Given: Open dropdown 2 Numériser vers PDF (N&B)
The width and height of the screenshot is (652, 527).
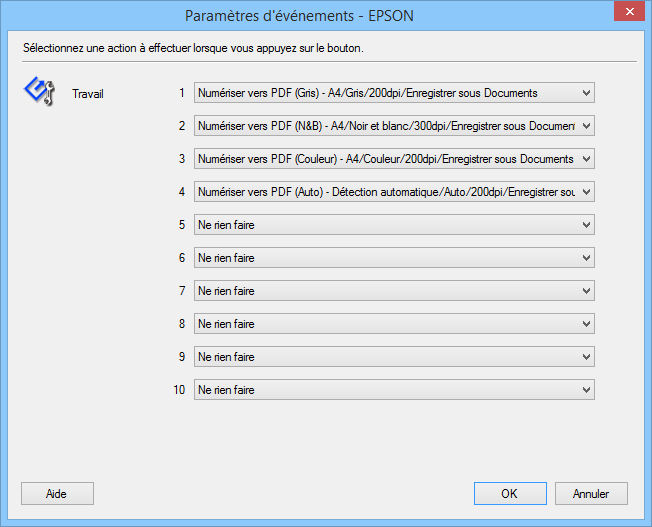Looking at the screenshot, I should (x=394, y=126).
